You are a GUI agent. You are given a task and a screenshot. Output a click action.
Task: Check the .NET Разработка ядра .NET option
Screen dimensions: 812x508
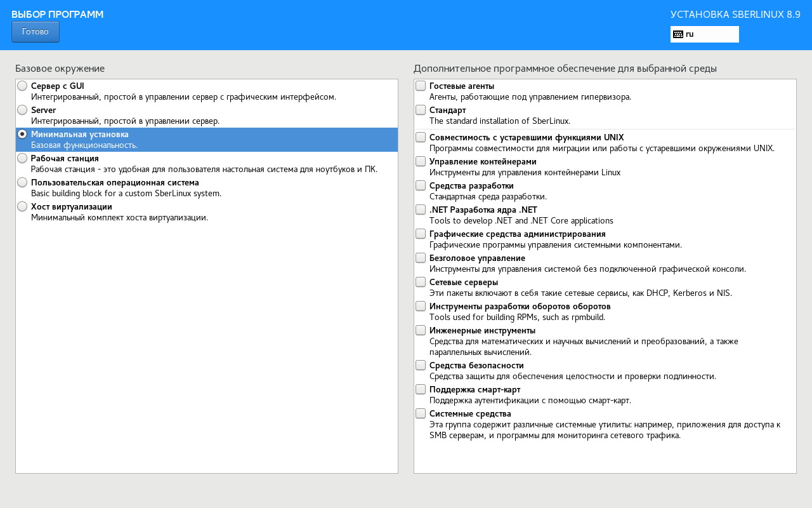(421, 210)
